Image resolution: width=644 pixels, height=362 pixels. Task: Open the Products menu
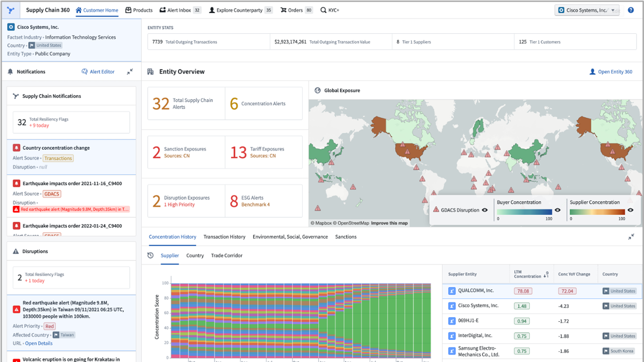pos(139,10)
